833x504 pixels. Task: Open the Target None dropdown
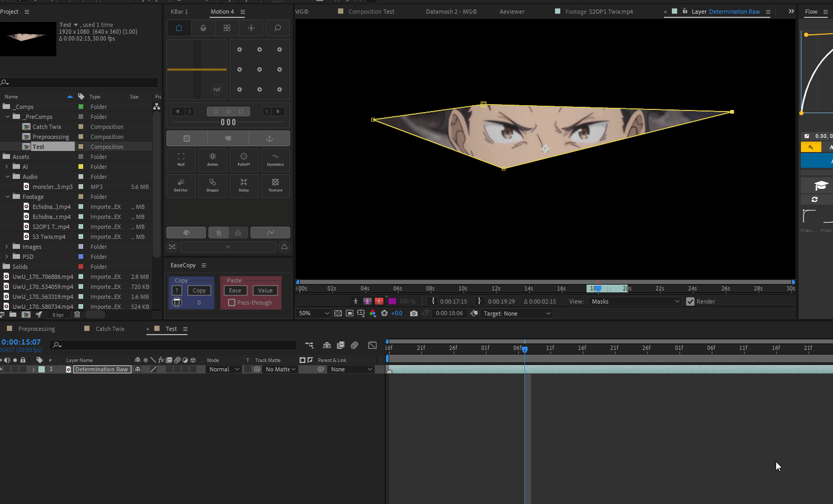(x=517, y=314)
